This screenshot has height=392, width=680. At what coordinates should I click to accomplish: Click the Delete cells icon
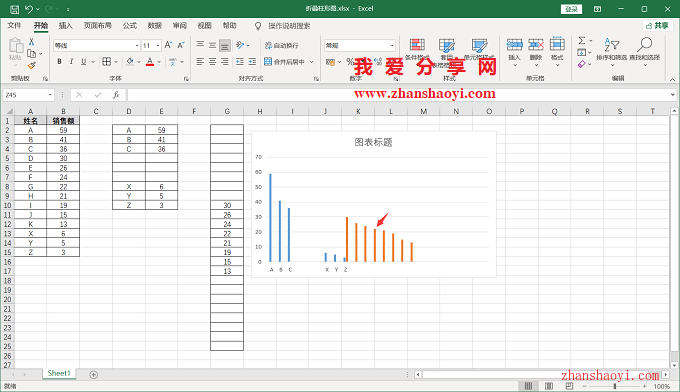coord(536,44)
